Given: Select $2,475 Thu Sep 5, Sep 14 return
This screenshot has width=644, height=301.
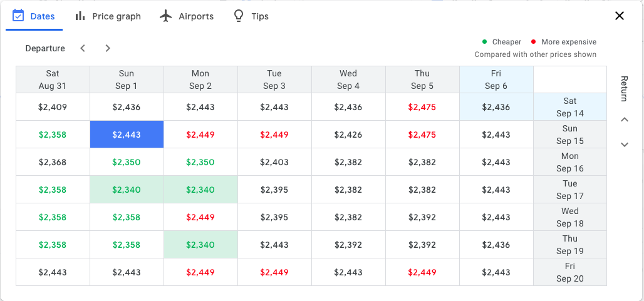Looking at the screenshot, I should pyautogui.click(x=422, y=107).
